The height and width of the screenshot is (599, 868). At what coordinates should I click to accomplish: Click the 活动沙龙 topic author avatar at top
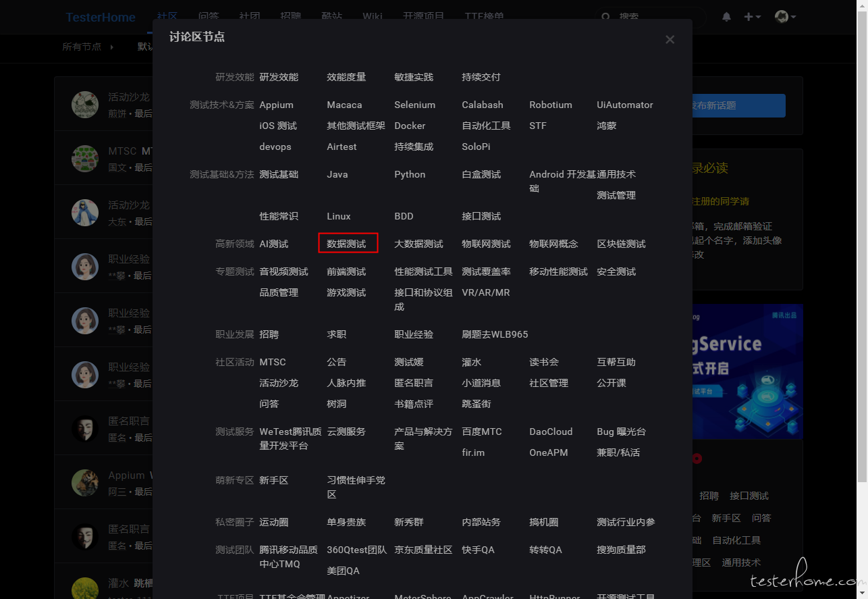pyautogui.click(x=85, y=105)
